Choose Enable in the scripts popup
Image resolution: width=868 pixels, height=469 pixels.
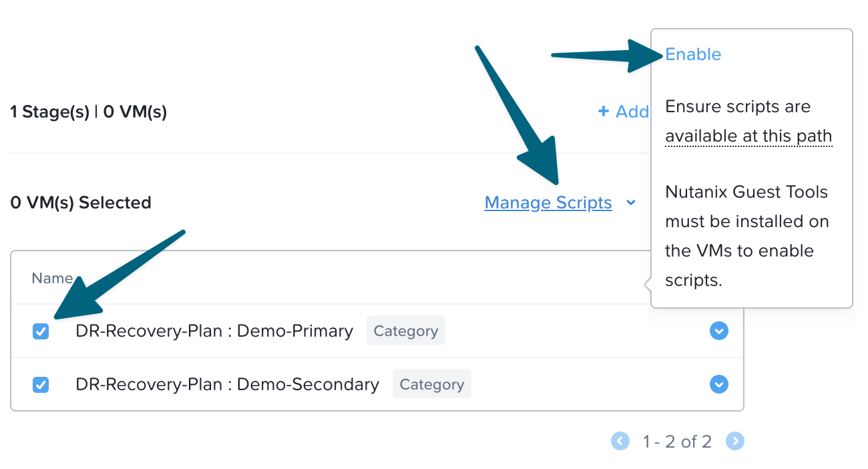pos(693,55)
